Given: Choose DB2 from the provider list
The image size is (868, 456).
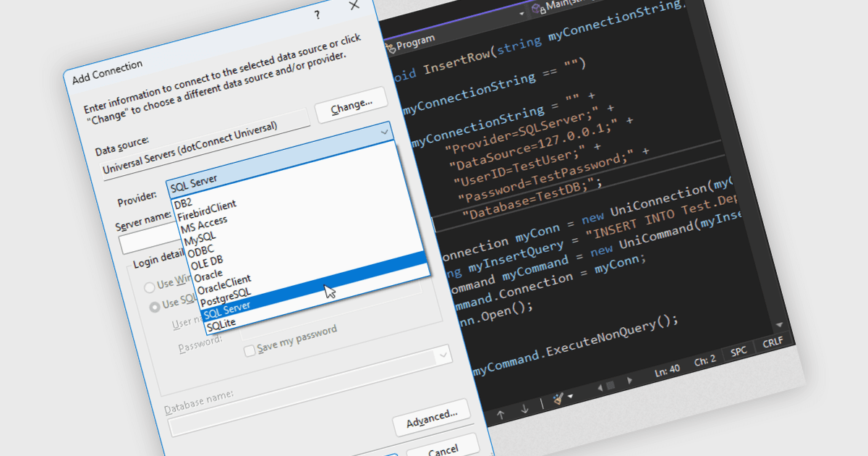Looking at the screenshot, I should (183, 204).
